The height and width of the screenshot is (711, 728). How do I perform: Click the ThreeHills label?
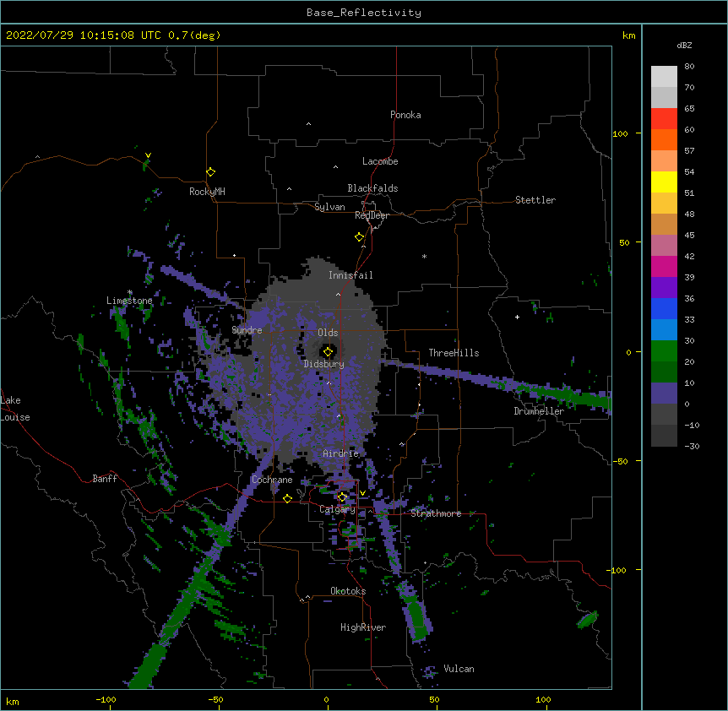click(x=454, y=353)
